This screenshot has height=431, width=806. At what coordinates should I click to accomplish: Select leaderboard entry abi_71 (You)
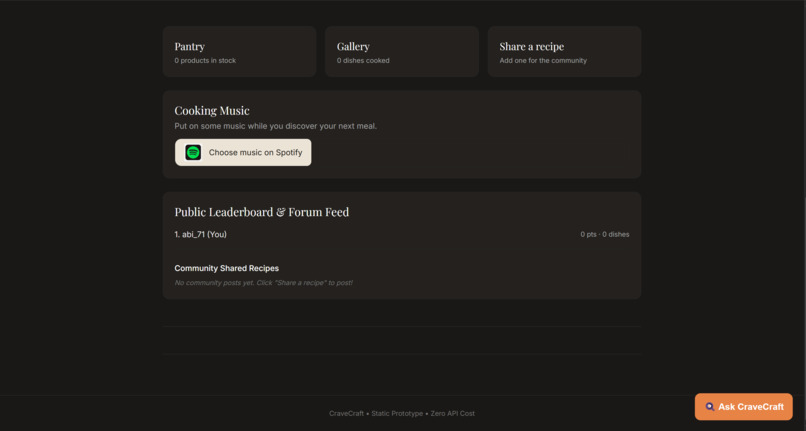pos(200,234)
